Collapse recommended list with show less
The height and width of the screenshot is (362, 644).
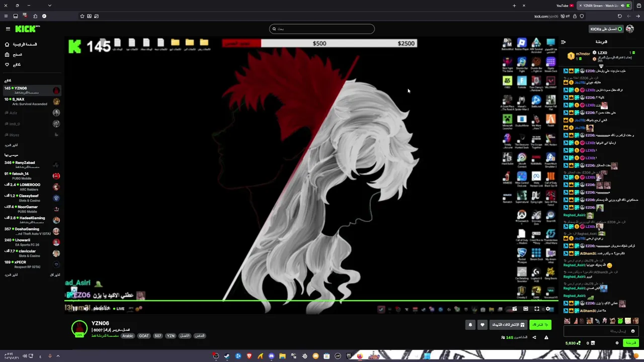tap(55, 275)
